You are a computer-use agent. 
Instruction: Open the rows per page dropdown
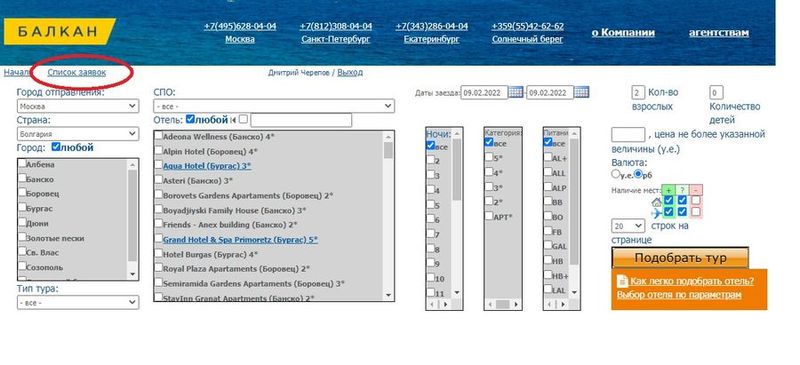pyautogui.click(x=628, y=226)
